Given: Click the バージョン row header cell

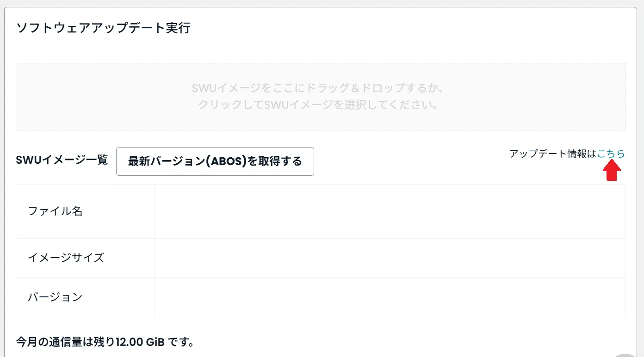Looking at the screenshot, I should point(85,297).
